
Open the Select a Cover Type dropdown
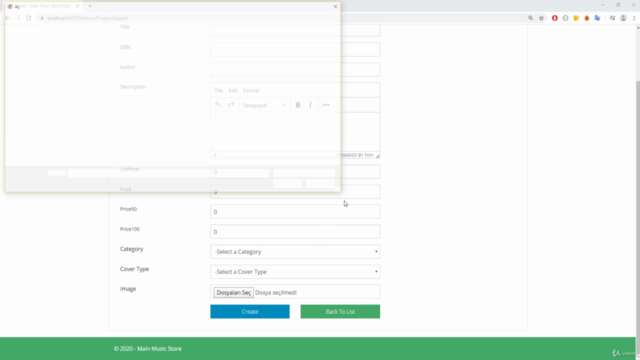click(295, 272)
